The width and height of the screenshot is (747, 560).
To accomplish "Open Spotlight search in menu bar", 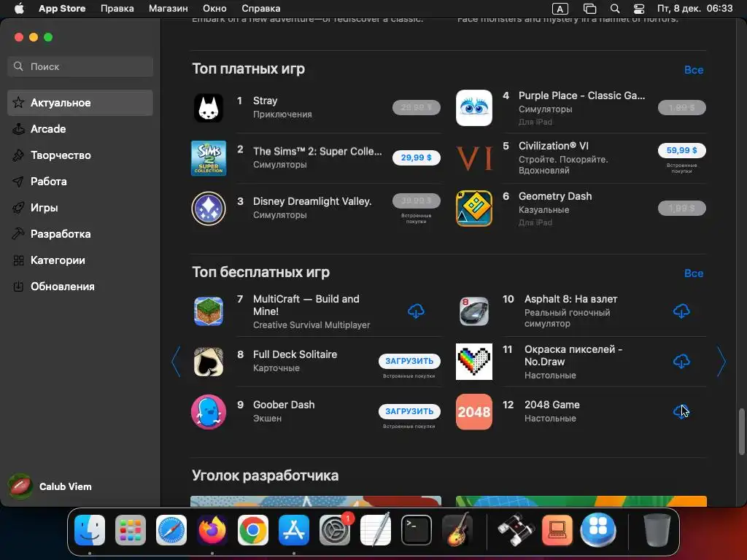I will coord(615,9).
